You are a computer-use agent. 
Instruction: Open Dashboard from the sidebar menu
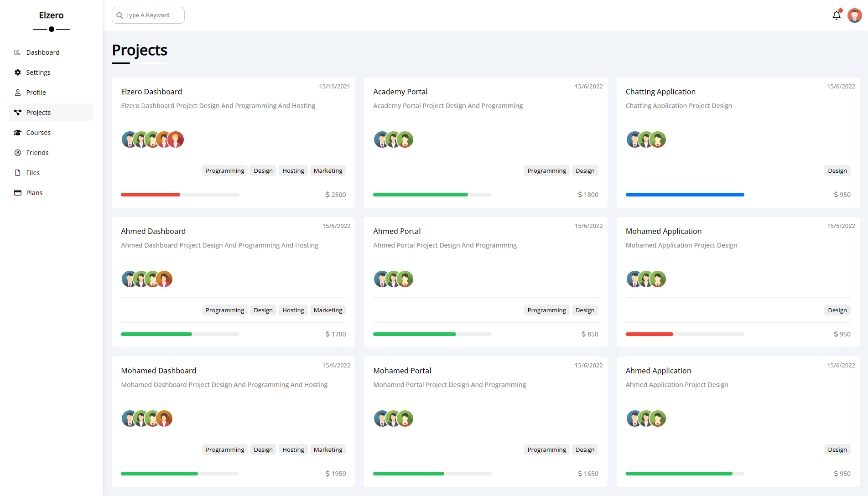[51, 52]
